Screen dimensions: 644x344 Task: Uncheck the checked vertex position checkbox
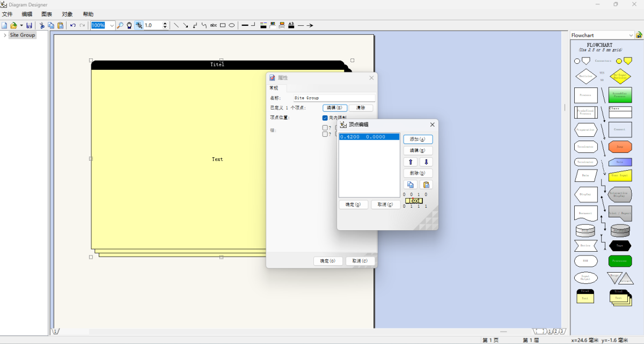click(x=325, y=118)
